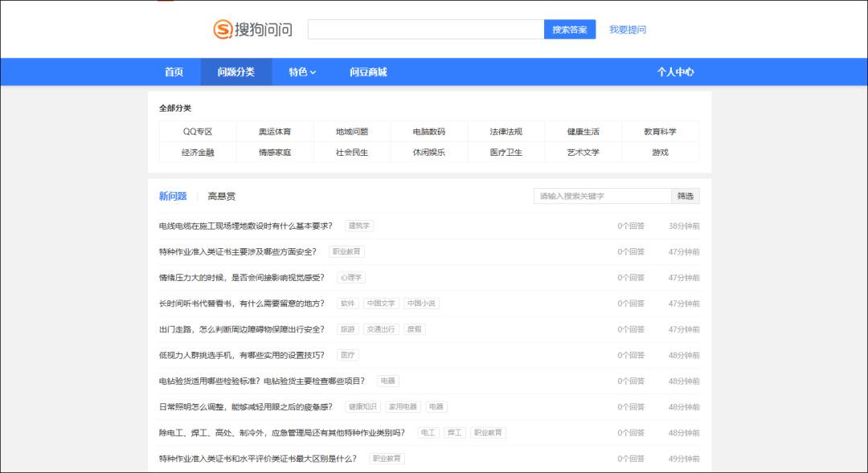Click the 心理学 tag

pyautogui.click(x=351, y=278)
